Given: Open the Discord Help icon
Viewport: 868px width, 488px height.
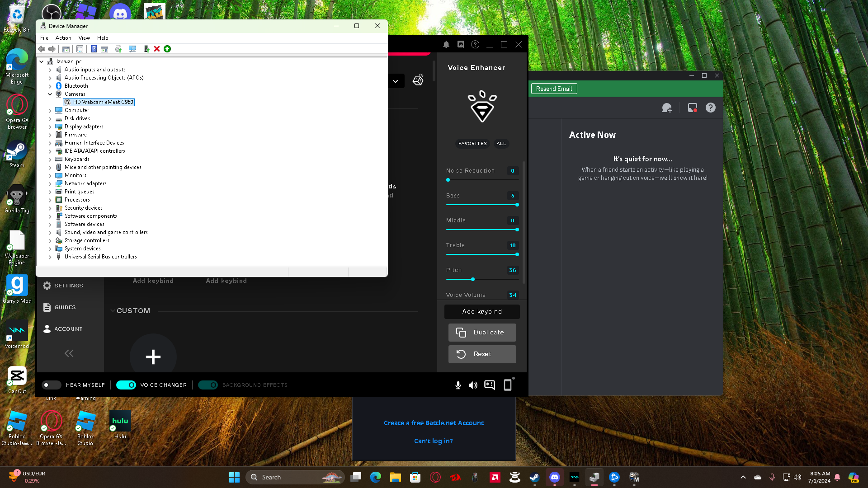Looking at the screenshot, I should pos(711,108).
